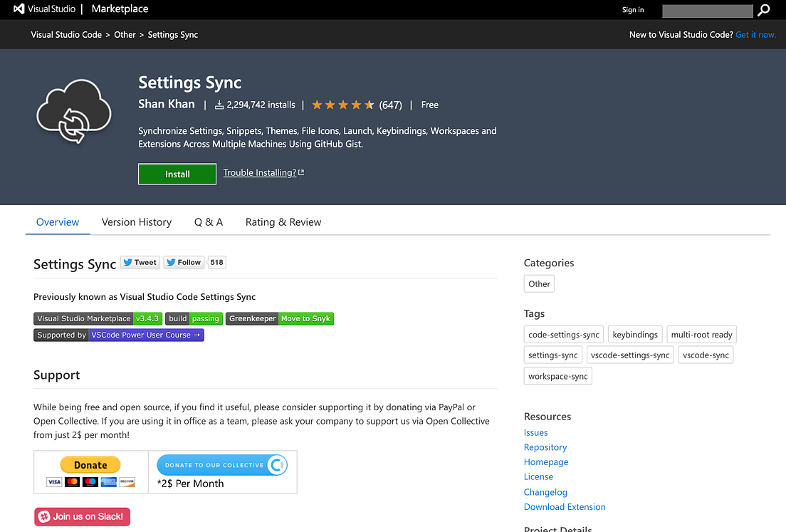Select the vscode-sync tag

[706, 355]
